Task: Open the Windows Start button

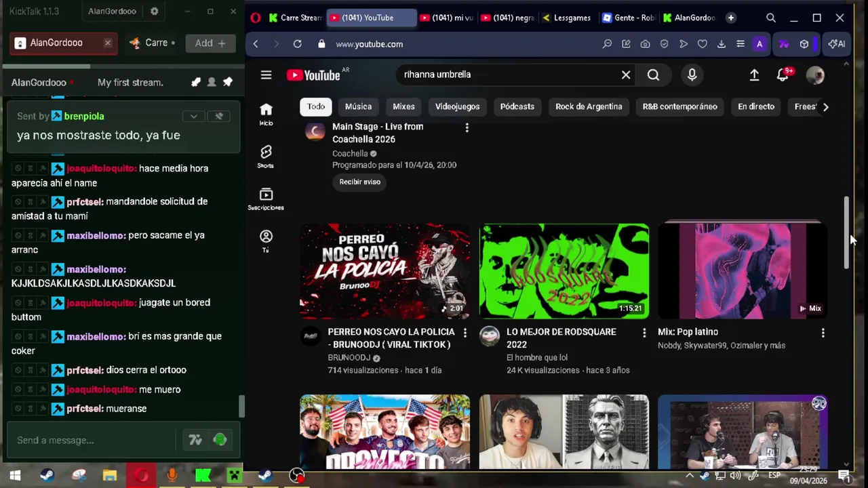Action: [15, 476]
